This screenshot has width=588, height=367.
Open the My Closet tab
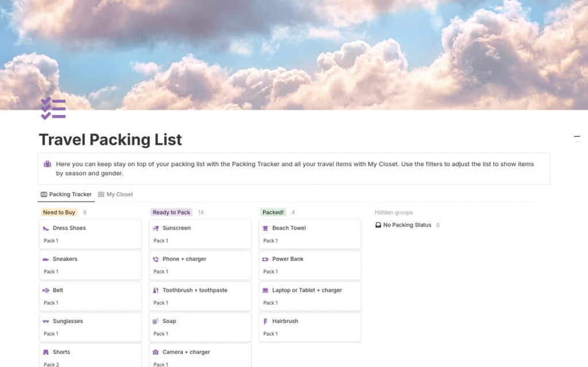(115, 194)
